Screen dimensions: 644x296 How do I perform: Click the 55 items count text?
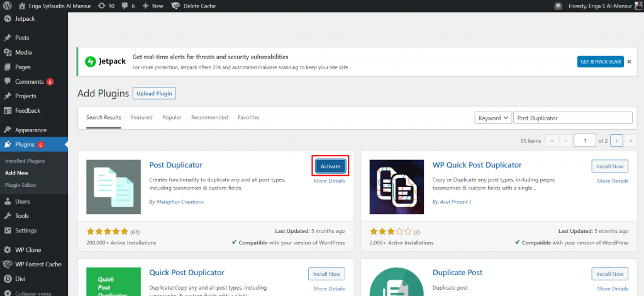[x=531, y=141]
